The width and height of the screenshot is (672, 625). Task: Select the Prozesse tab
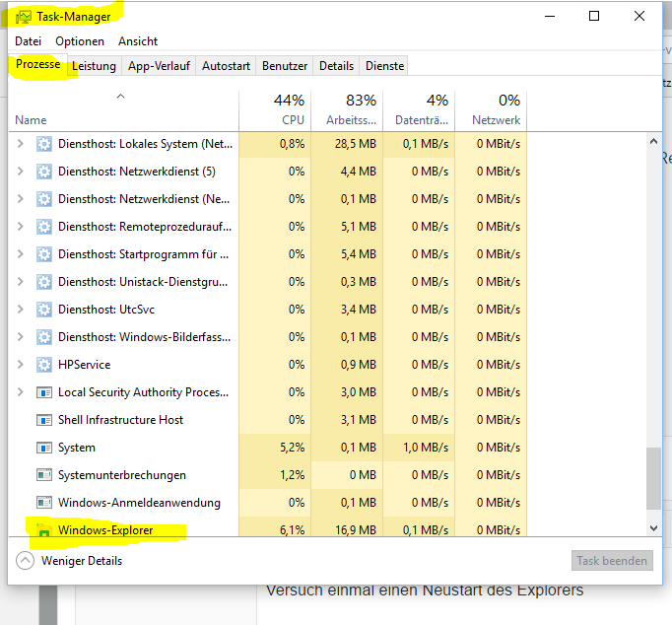click(x=37, y=64)
